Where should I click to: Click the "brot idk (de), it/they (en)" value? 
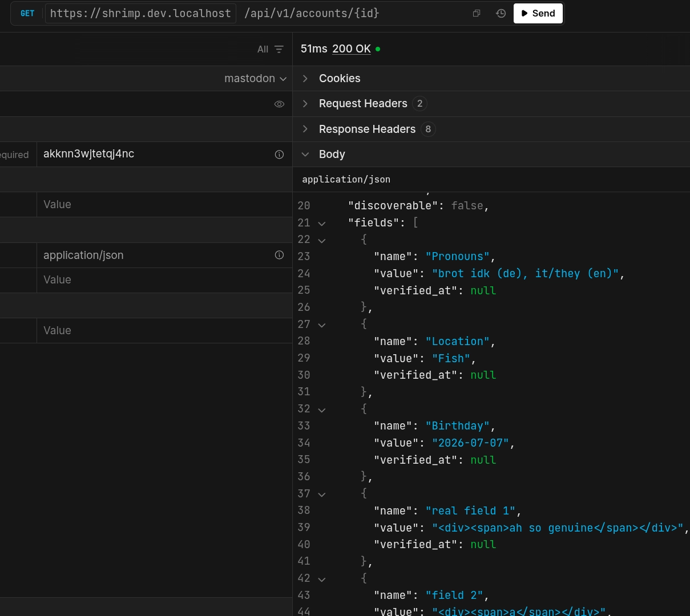[x=526, y=273]
